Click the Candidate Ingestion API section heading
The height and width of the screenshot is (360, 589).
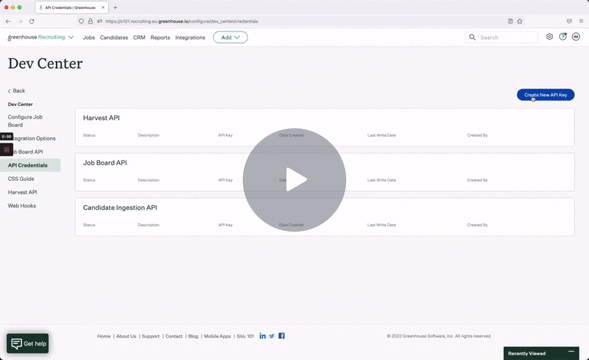pyautogui.click(x=120, y=208)
